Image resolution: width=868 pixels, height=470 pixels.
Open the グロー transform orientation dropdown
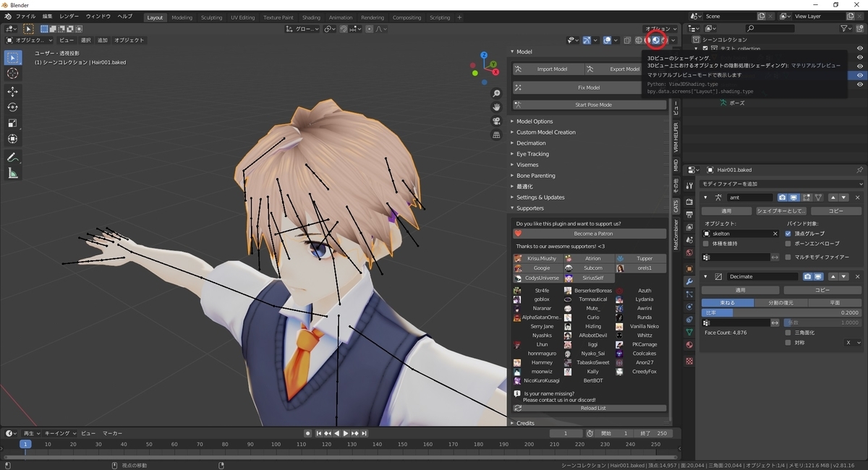pos(302,29)
